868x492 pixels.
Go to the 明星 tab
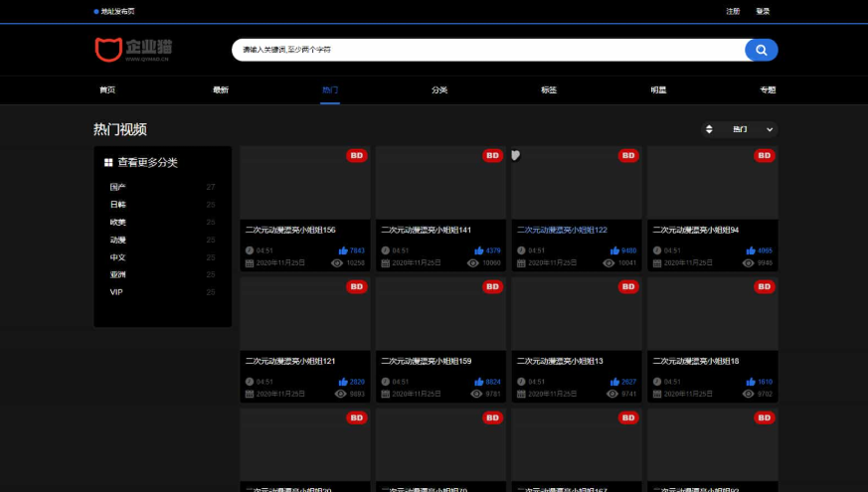658,89
